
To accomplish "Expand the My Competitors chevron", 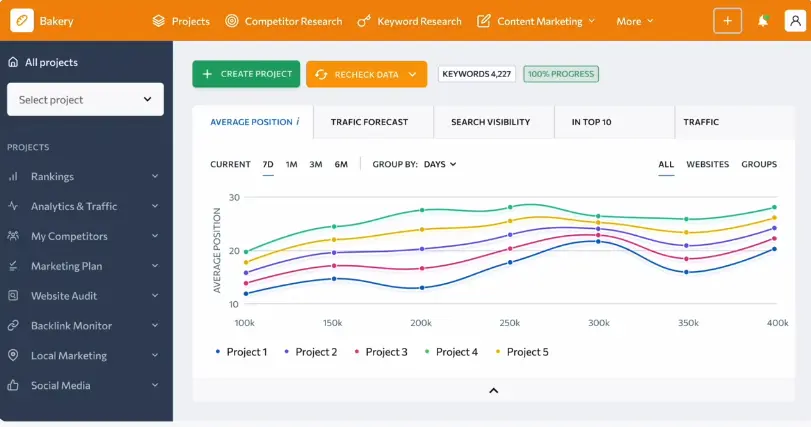I will [x=155, y=236].
